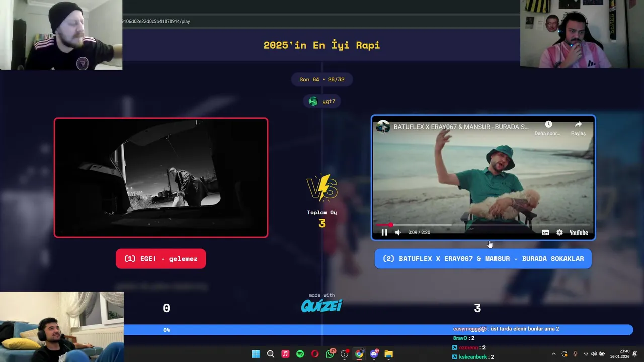Click the Paylaş share arrow

tap(578, 124)
